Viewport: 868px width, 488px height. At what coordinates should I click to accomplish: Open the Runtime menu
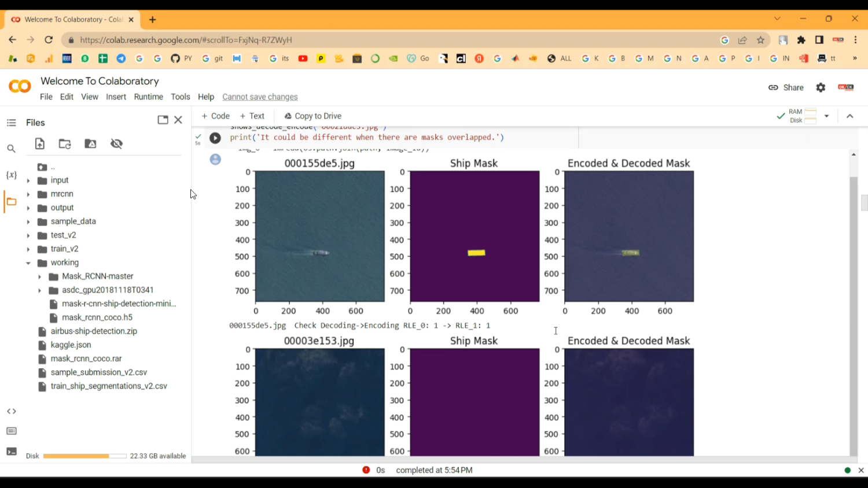(x=148, y=97)
